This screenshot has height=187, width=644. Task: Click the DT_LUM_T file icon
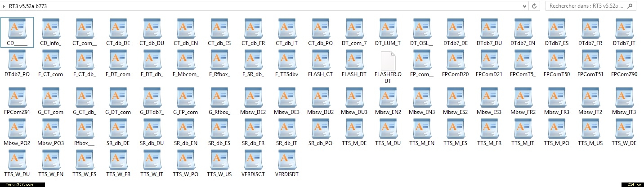(x=388, y=29)
